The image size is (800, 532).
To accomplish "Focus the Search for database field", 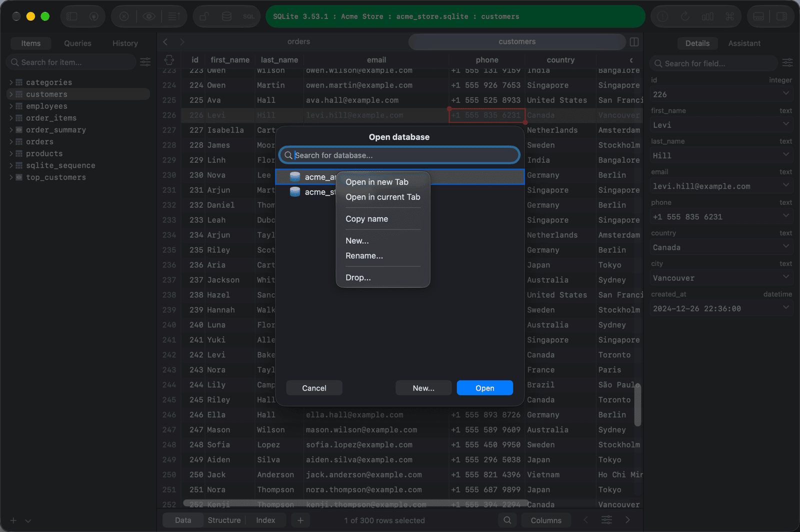I will [399, 155].
